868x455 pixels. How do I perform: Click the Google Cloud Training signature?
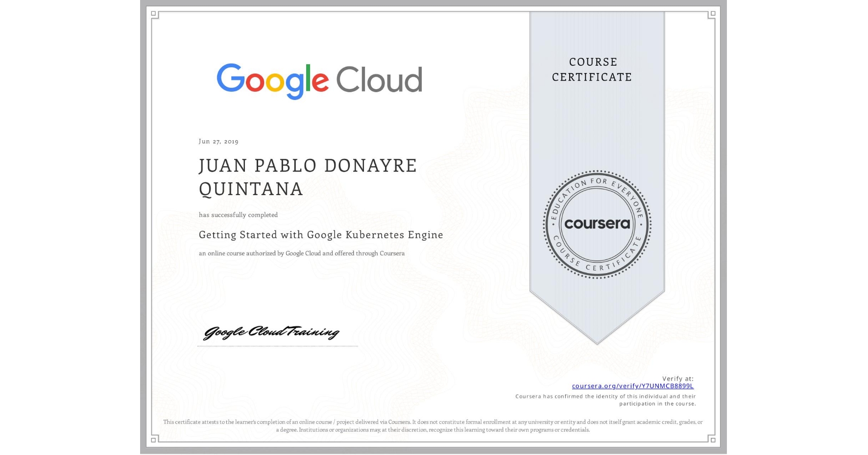[x=270, y=333]
